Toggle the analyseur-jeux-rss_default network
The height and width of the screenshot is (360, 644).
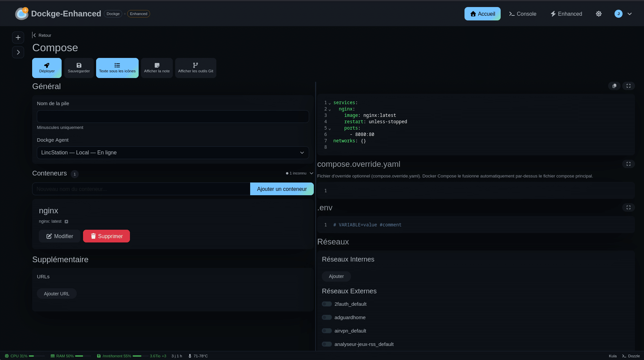(327, 344)
